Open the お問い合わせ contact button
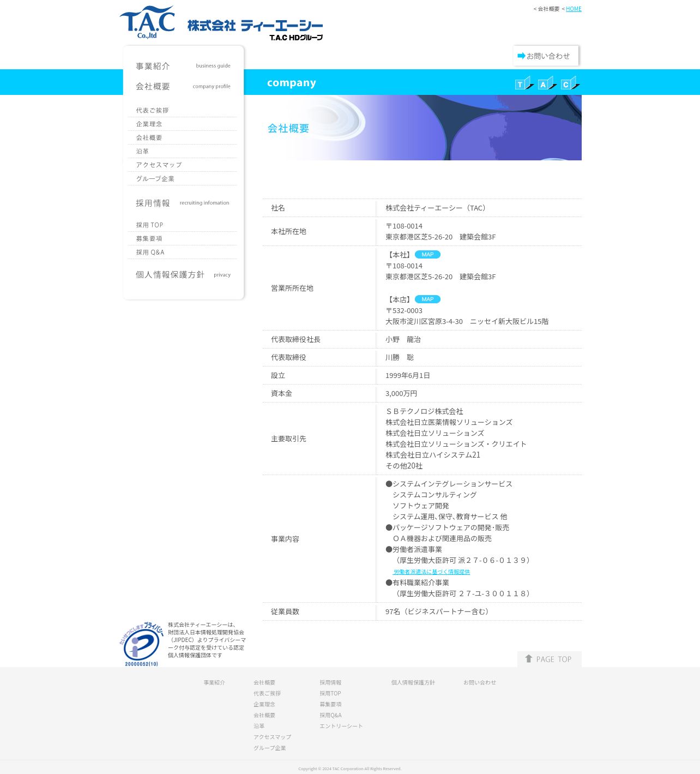Screen dimensions: 700x774 click(546, 56)
